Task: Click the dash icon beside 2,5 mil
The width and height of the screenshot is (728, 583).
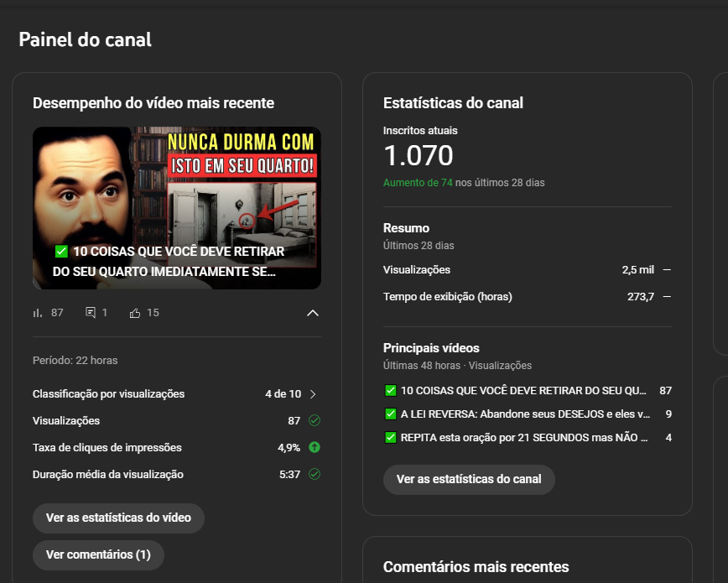Action: click(667, 270)
